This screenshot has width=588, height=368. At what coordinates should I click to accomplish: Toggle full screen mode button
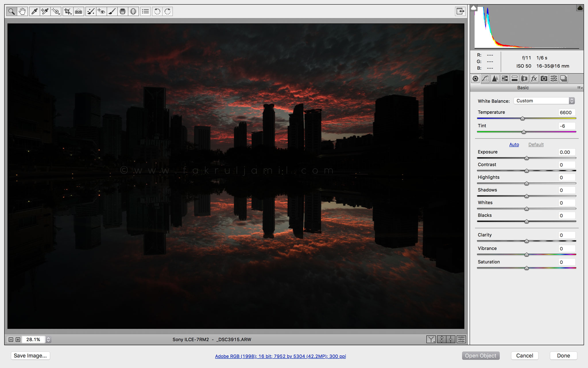pyautogui.click(x=460, y=11)
